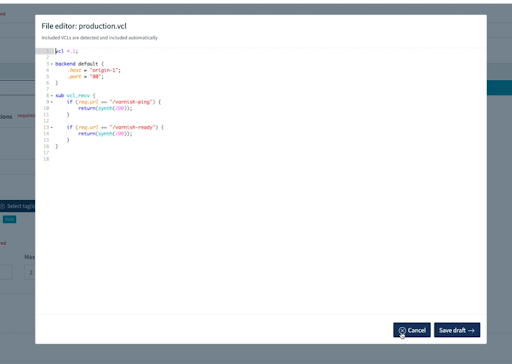Click return synth line under varnish-ping
This screenshot has width=512, height=364.
[105, 108]
